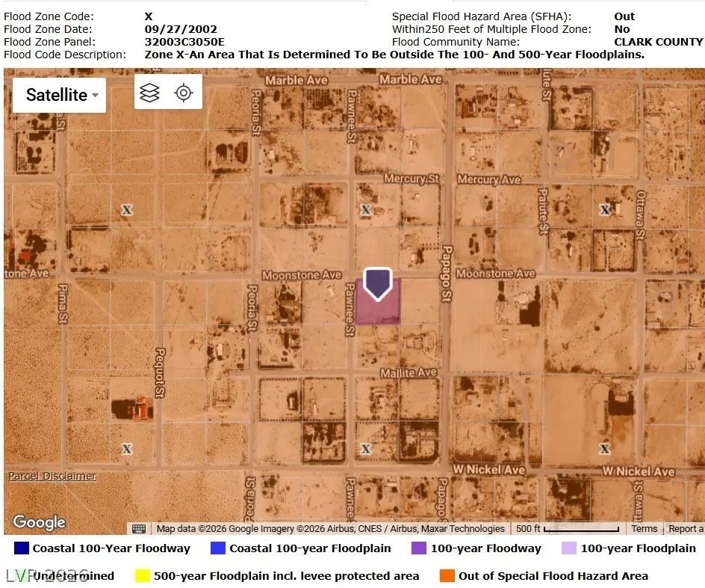Click X flood marker left of Peoria St
This screenshot has width=705, height=588.
pyautogui.click(x=127, y=210)
